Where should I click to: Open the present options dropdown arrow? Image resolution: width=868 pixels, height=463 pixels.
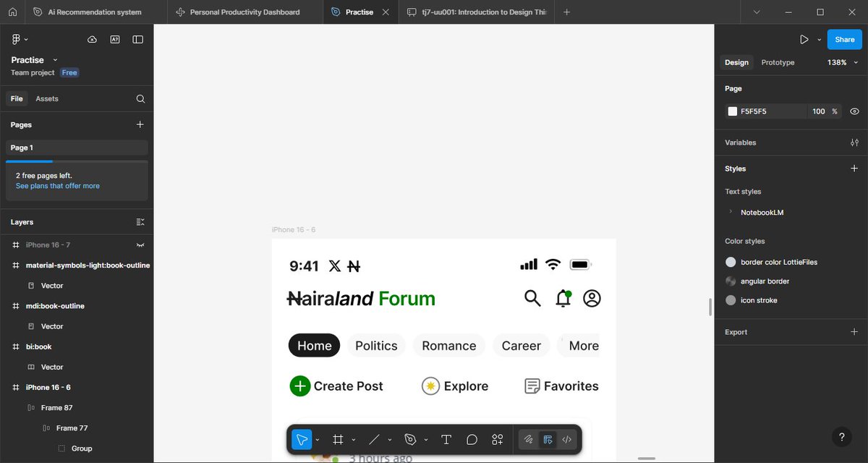point(819,41)
